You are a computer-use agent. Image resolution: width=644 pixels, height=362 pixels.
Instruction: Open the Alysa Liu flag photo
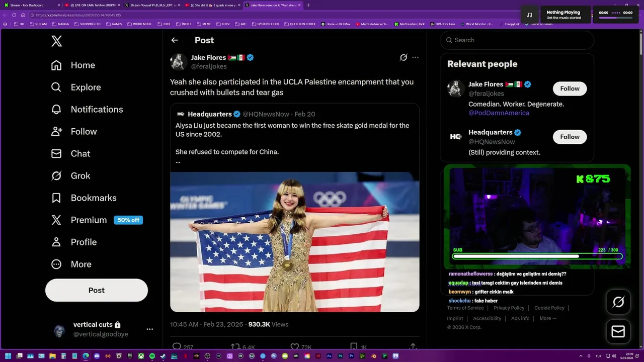coord(294,242)
